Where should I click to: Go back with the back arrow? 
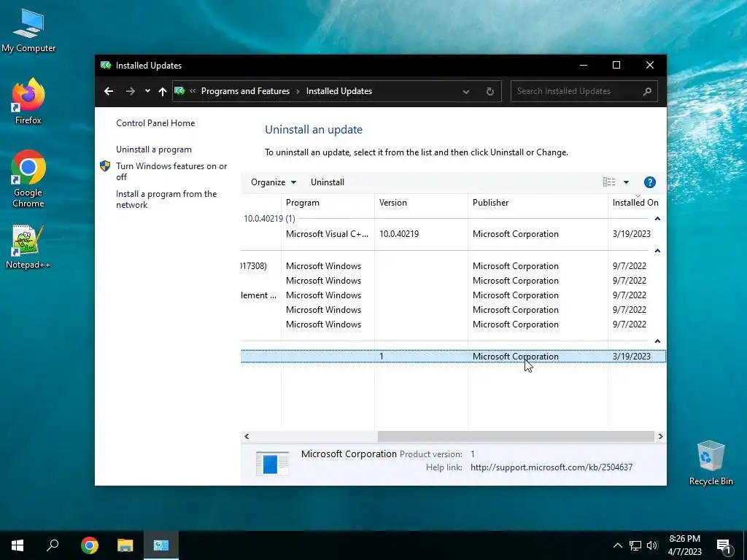pyautogui.click(x=109, y=91)
